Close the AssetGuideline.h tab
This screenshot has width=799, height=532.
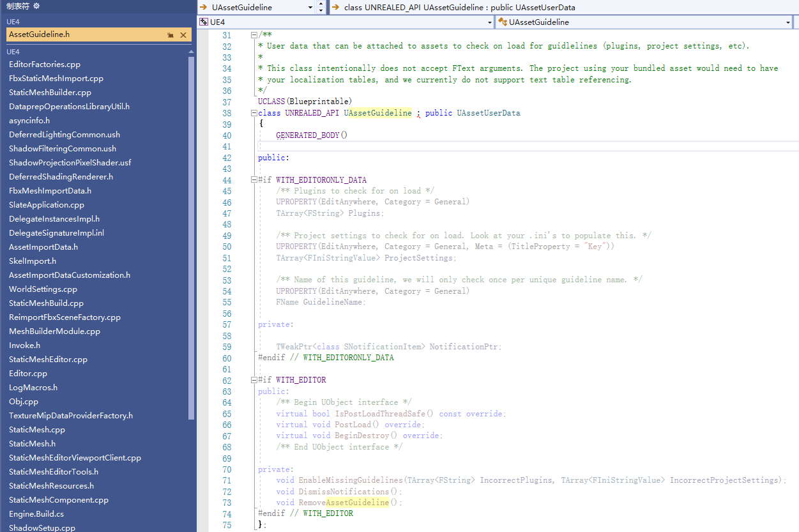pos(183,35)
